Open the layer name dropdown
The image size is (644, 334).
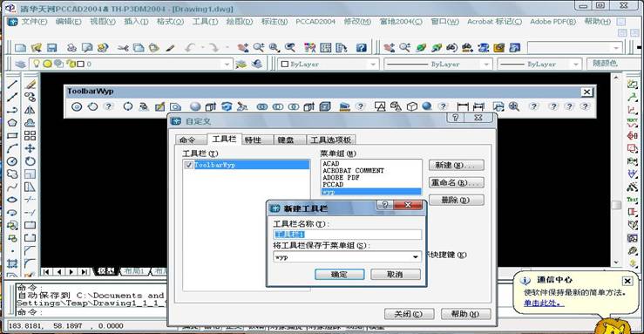coord(227,64)
